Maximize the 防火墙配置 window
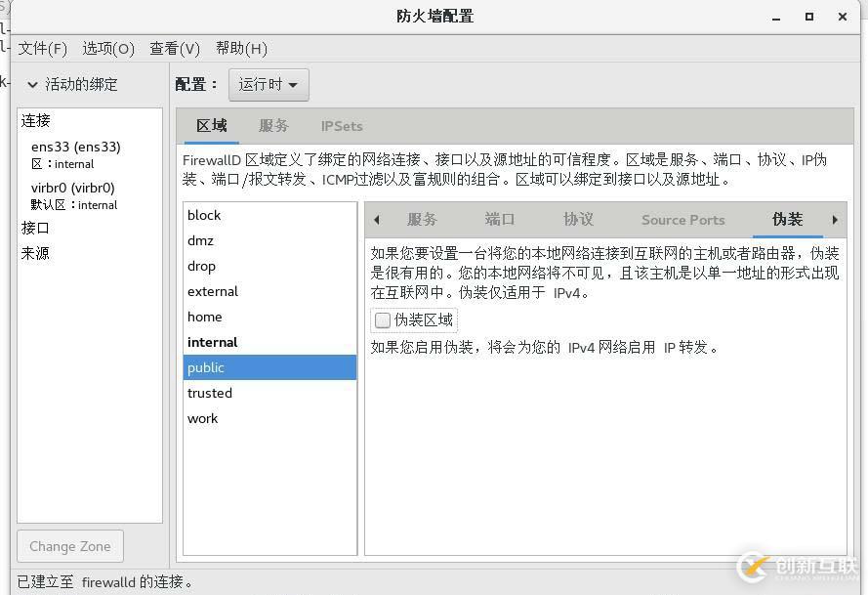 click(x=809, y=17)
